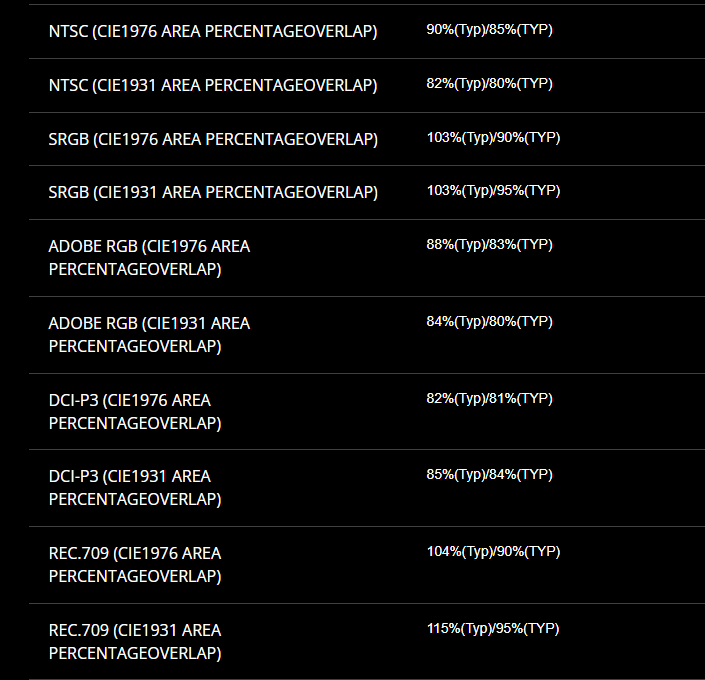This screenshot has height=680, width=705.
Task: Click the Adobe RGB CIE1976 label
Action: point(149,257)
